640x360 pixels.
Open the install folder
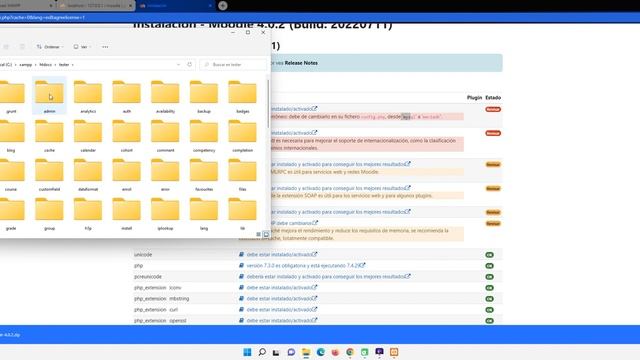pyautogui.click(x=127, y=213)
